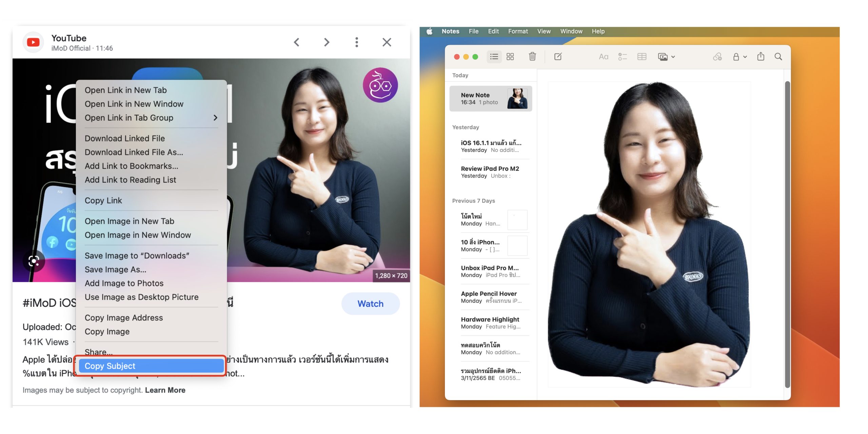Open the text format Aa icon
This screenshot has height=434, width=868.
(x=603, y=57)
